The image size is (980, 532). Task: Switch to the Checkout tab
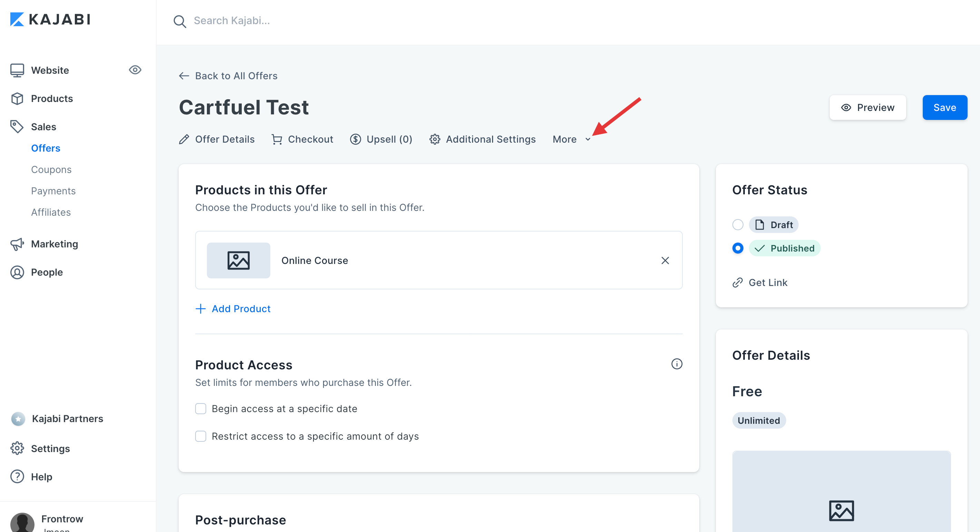[x=302, y=139]
